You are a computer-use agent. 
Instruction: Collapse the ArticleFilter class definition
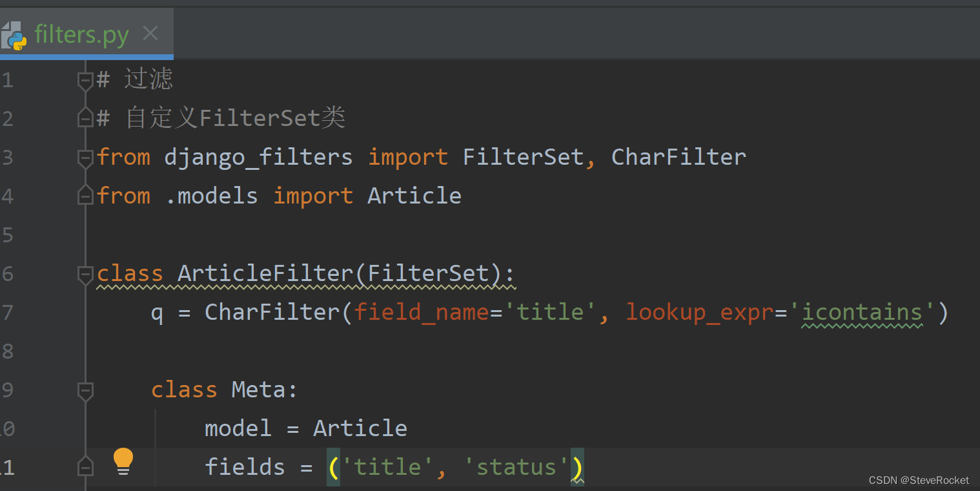pyautogui.click(x=85, y=273)
